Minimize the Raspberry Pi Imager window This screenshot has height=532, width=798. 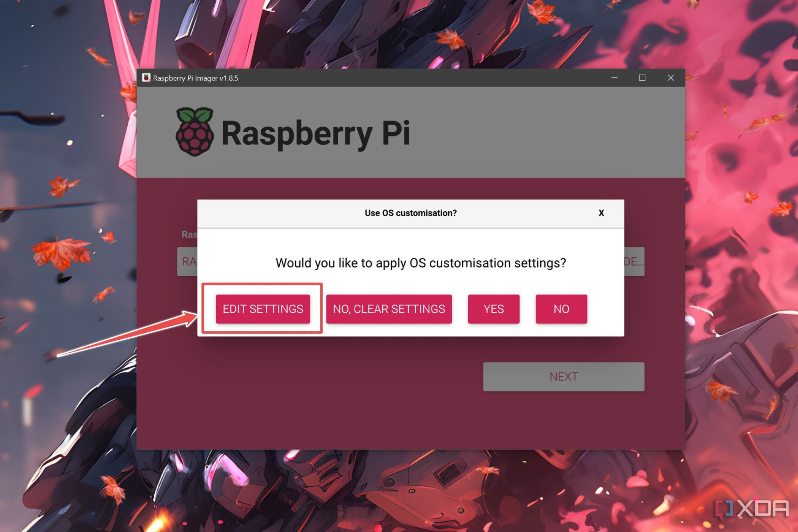[x=614, y=78]
